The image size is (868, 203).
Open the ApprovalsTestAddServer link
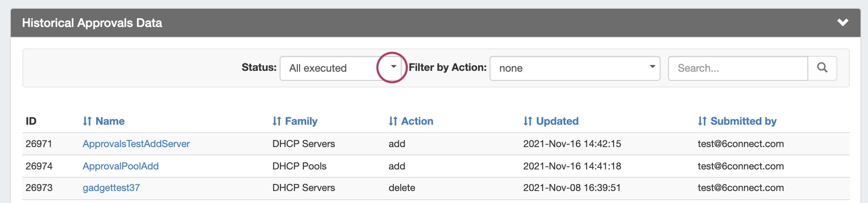pyautogui.click(x=136, y=144)
